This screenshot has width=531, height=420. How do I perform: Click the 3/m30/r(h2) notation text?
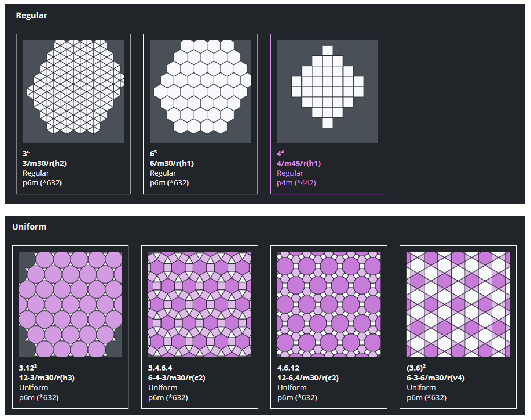coord(45,163)
